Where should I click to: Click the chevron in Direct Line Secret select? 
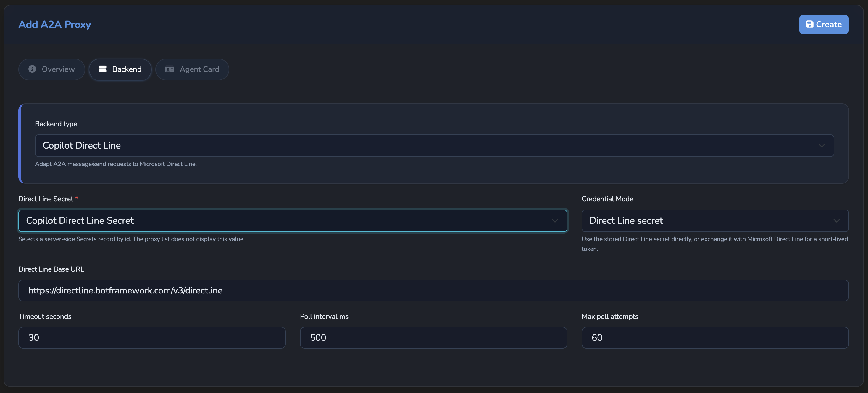pos(555,221)
